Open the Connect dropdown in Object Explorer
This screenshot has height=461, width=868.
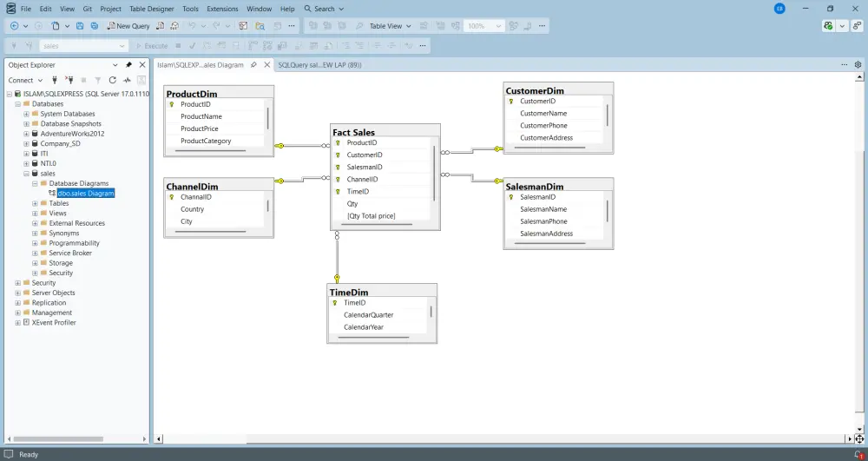[x=25, y=80]
